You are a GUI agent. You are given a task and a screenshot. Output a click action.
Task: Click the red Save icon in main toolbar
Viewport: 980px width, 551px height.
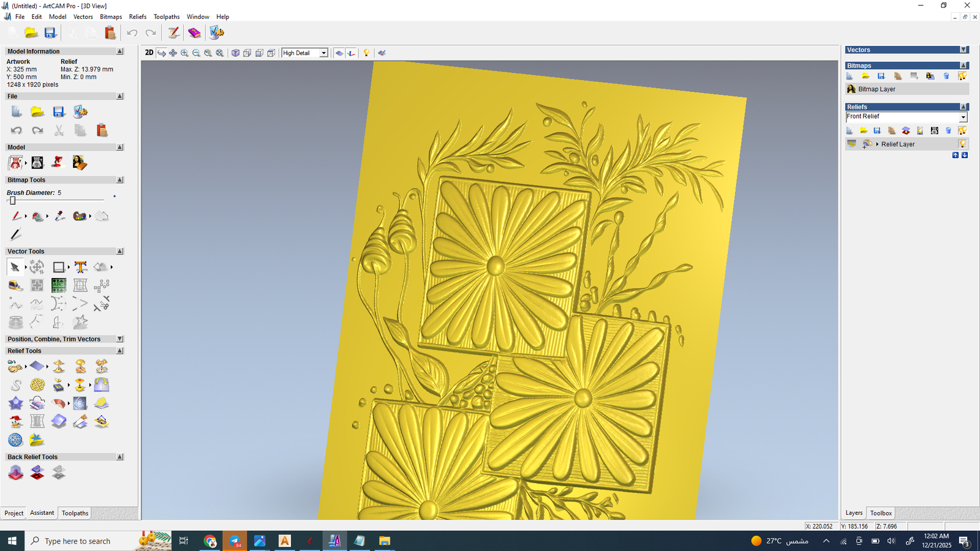tap(50, 33)
